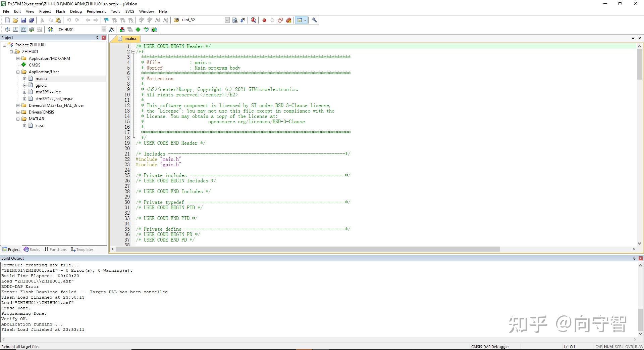Insert a breakpoint at current line
The height and width of the screenshot is (350, 644).
point(264,20)
